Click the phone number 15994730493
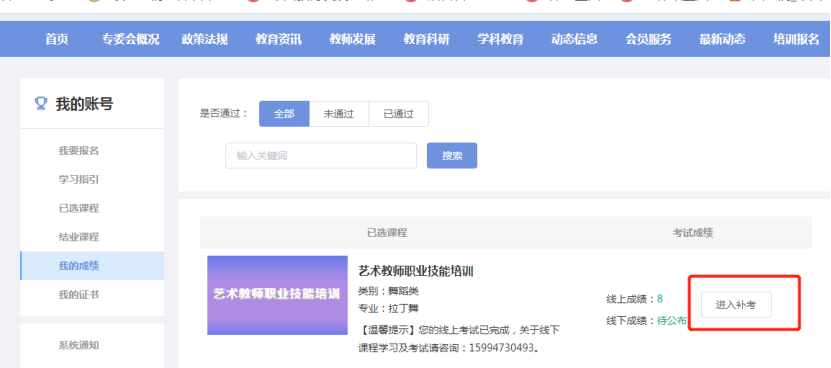This screenshot has width=831, height=368. click(501, 348)
